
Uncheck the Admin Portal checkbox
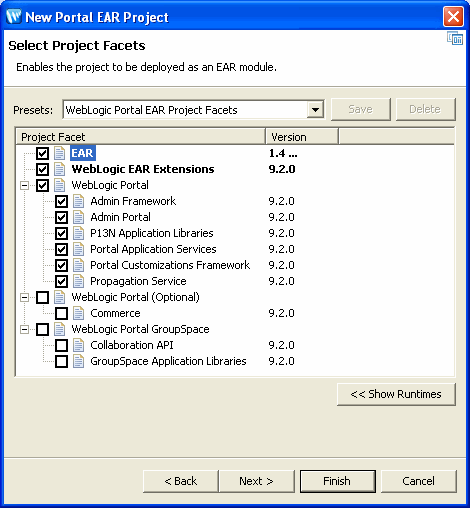tap(61, 217)
